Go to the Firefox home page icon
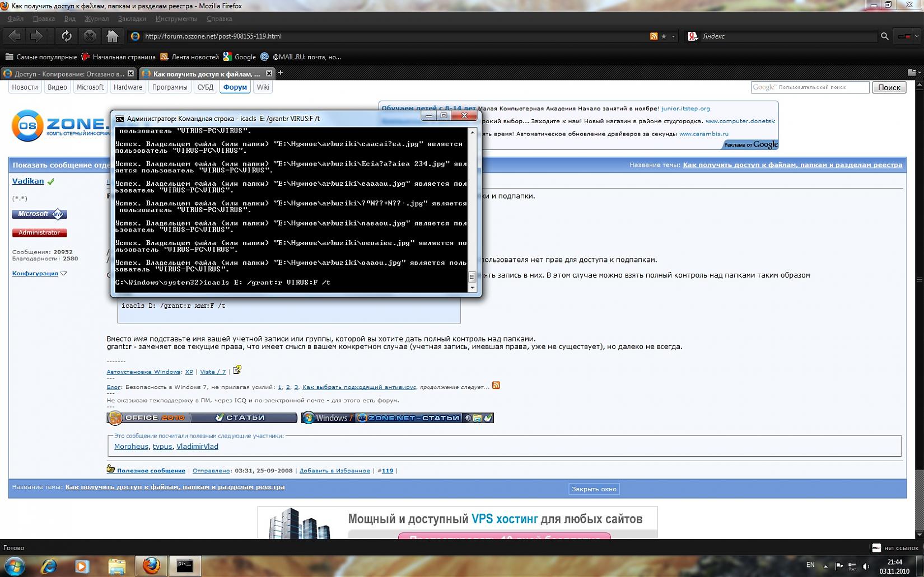Image resolution: width=924 pixels, height=577 pixels. 113,36
